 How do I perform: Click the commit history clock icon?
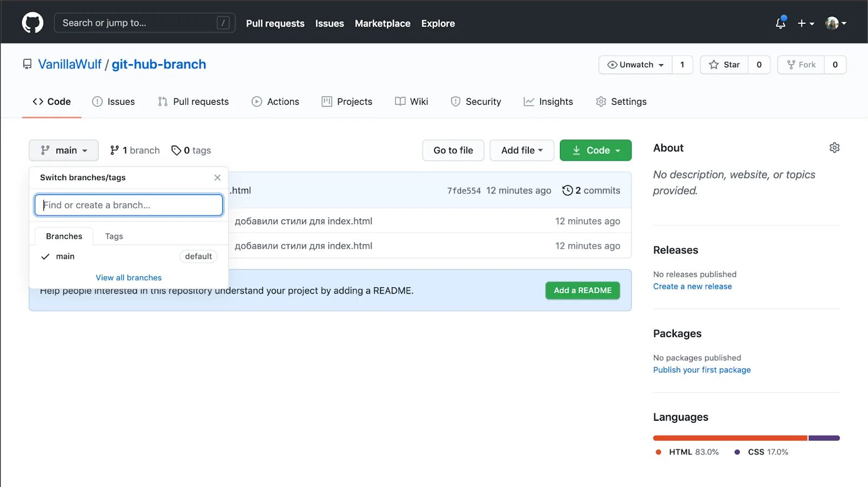click(567, 191)
